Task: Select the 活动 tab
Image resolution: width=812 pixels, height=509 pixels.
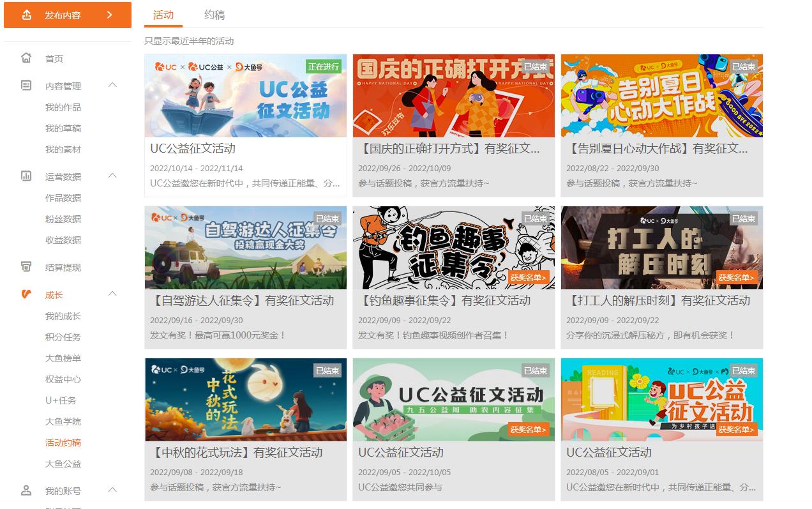Action: (163, 15)
